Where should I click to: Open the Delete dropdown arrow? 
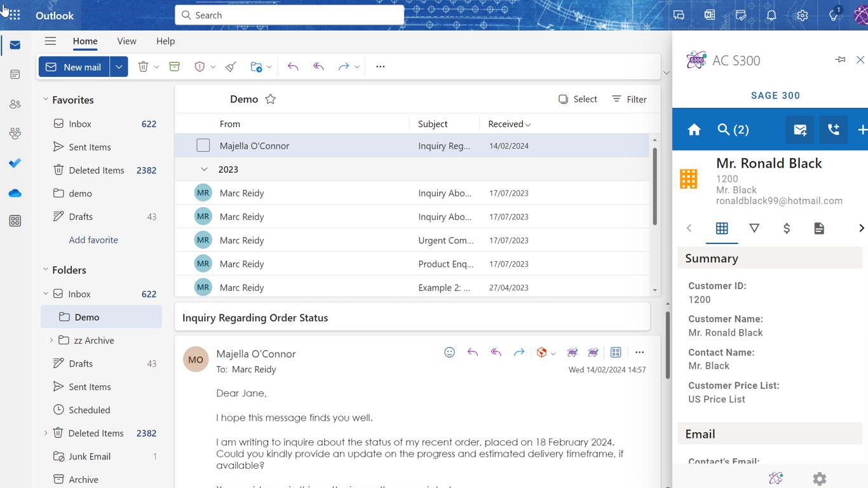pos(156,67)
